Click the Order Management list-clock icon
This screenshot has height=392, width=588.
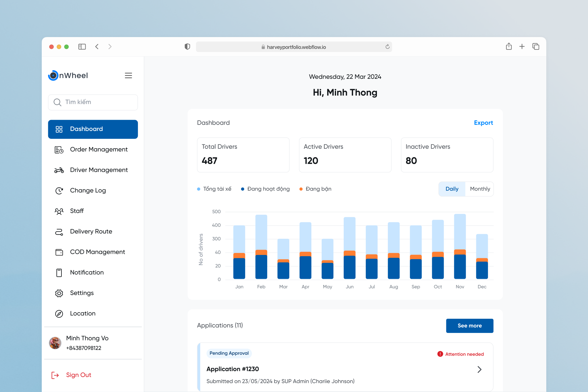[x=59, y=150]
